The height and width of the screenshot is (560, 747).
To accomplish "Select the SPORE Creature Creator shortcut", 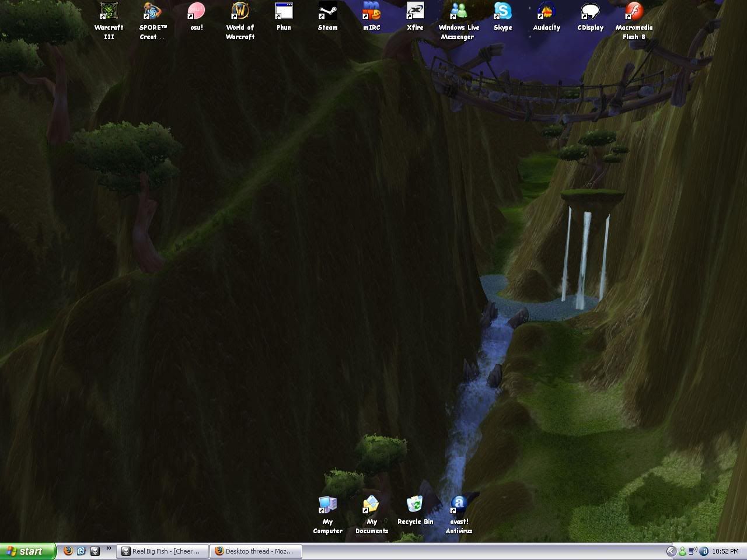I will click(x=153, y=21).
